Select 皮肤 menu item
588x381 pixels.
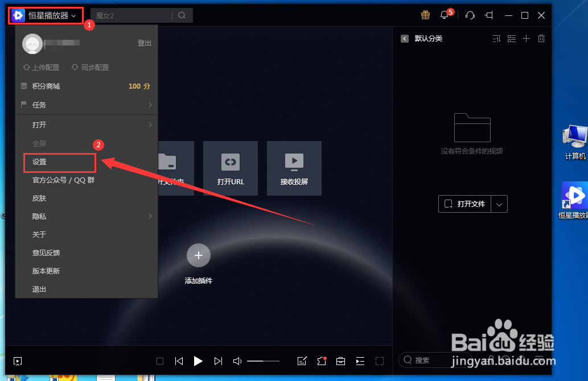click(x=87, y=198)
